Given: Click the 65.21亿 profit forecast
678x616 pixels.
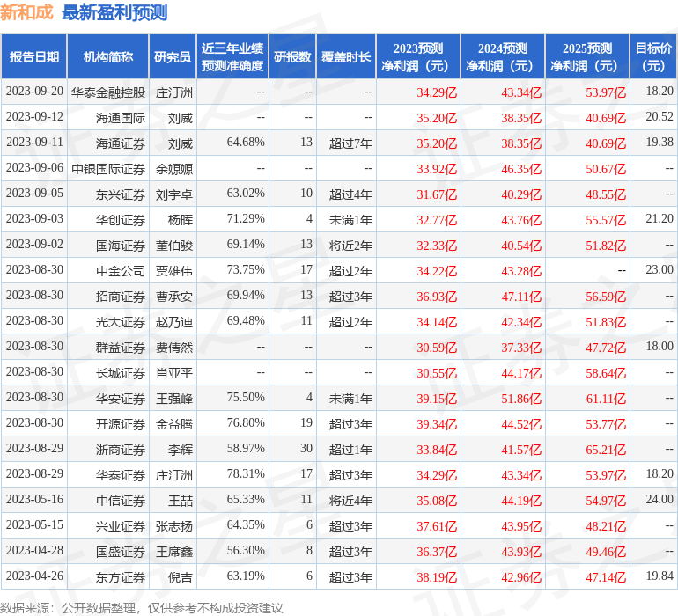Looking at the screenshot, I should [x=606, y=450].
